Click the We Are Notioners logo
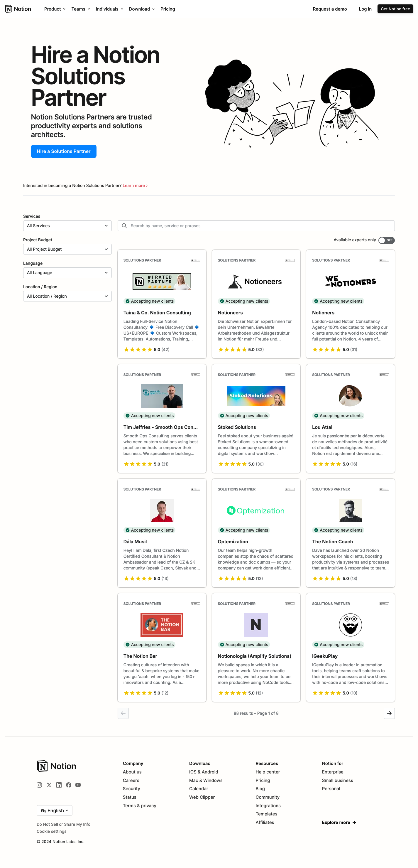 350,281
